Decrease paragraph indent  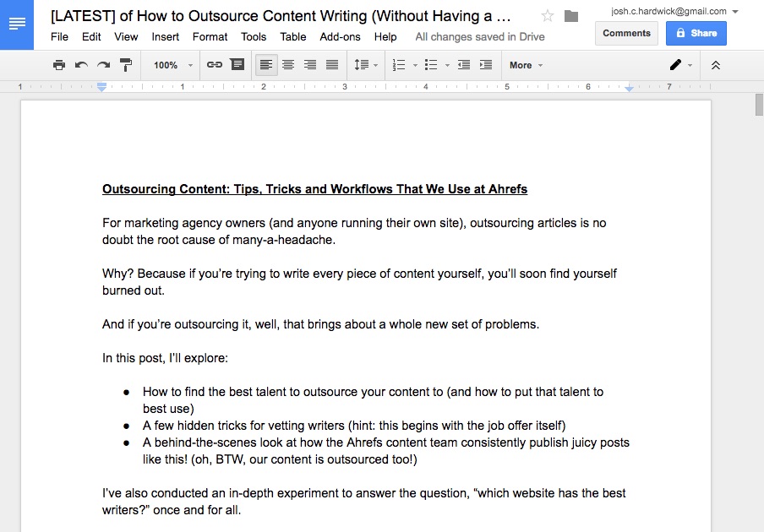[x=464, y=65]
